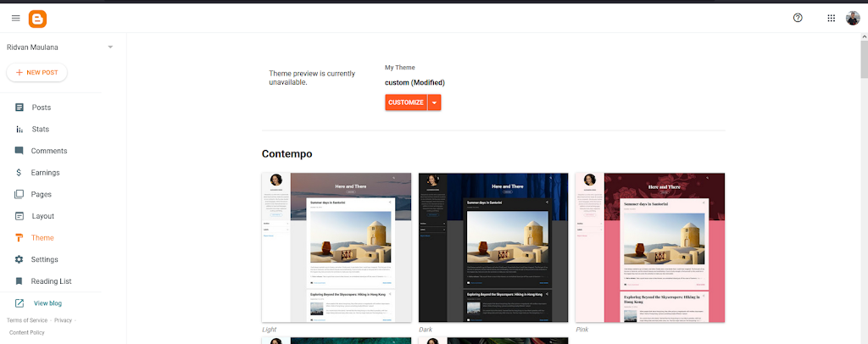The width and height of the screenshot is (868, 344).
Task: Open the Earnings section
Action: [x=46, y=173]
